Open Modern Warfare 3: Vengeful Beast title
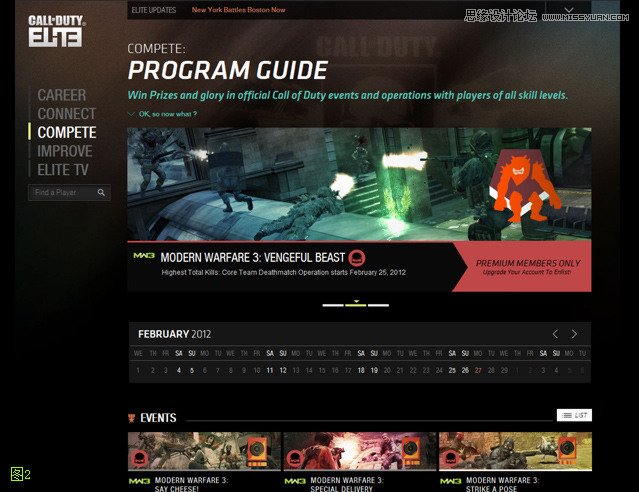Viewport: 639px width, 492px height. coord(253,258)
